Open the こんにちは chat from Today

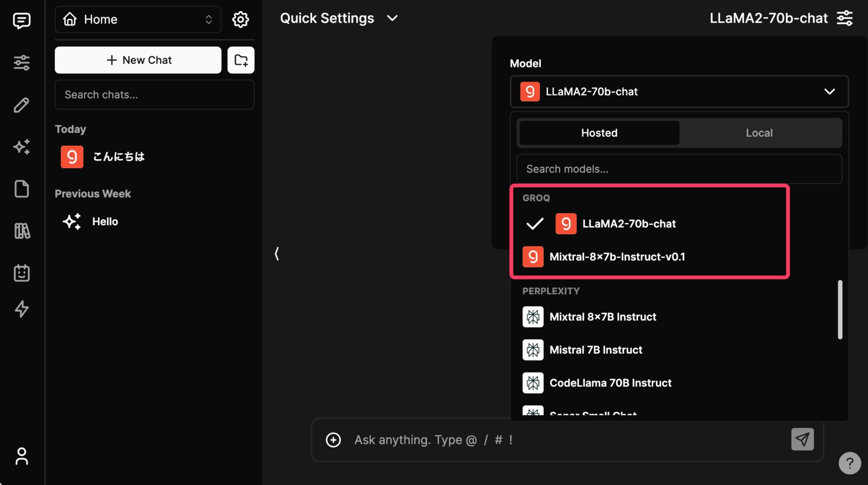(x=118, y=157)
